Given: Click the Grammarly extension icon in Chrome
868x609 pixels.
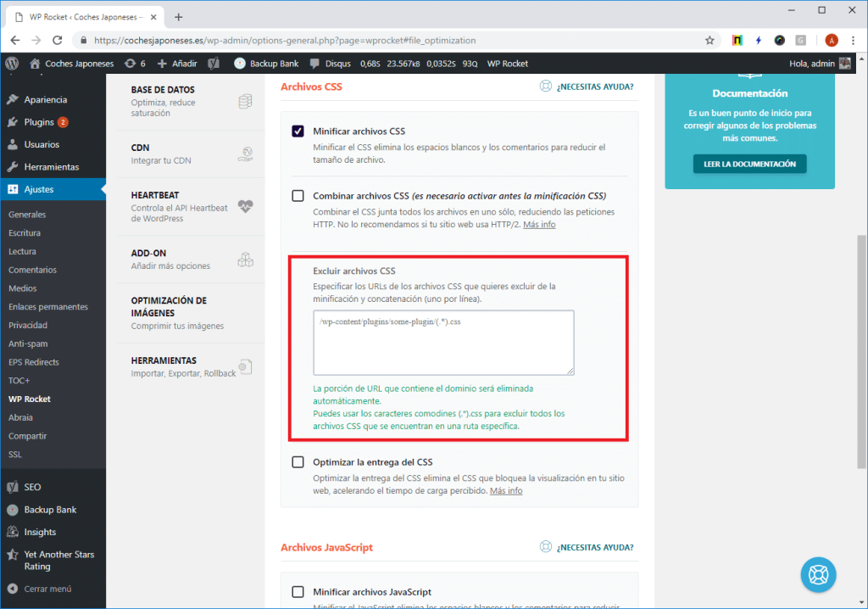Looking at the screenshot, I should tap(800, 40).
